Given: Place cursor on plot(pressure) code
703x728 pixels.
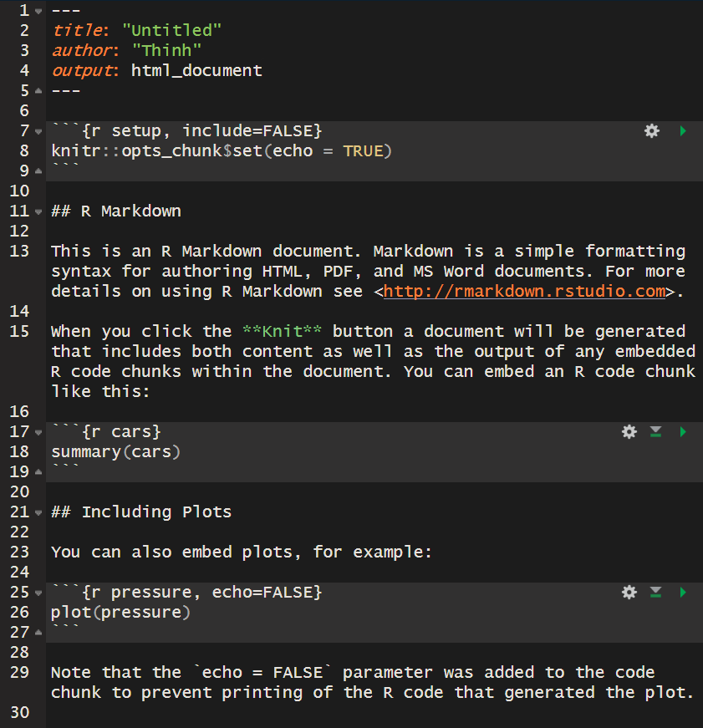Looking at the screenshot, I should (120, 613).
